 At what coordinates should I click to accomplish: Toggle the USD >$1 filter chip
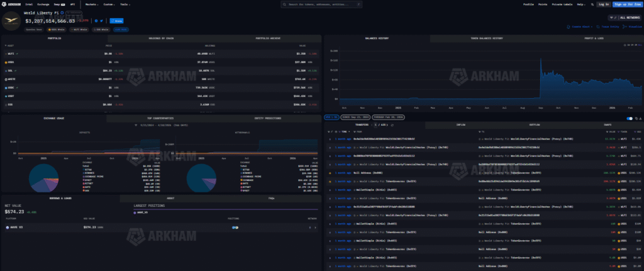pyautogui.click(x=331, y=118)
